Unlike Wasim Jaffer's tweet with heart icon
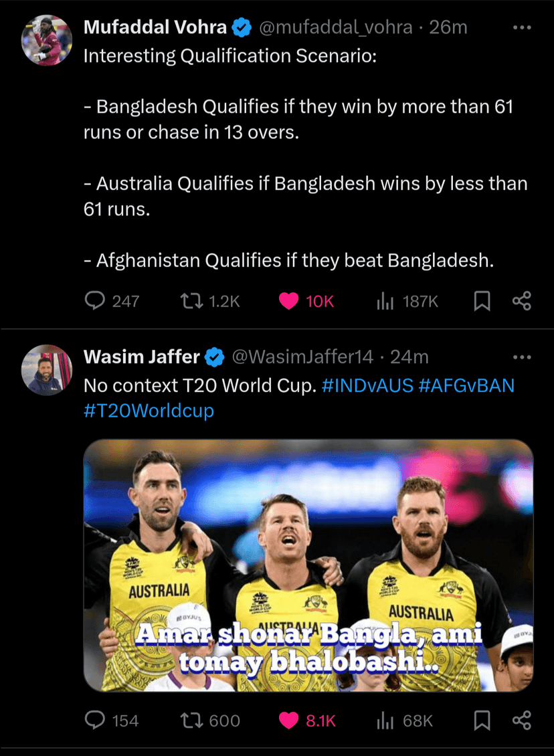 [x=289, y=720]
